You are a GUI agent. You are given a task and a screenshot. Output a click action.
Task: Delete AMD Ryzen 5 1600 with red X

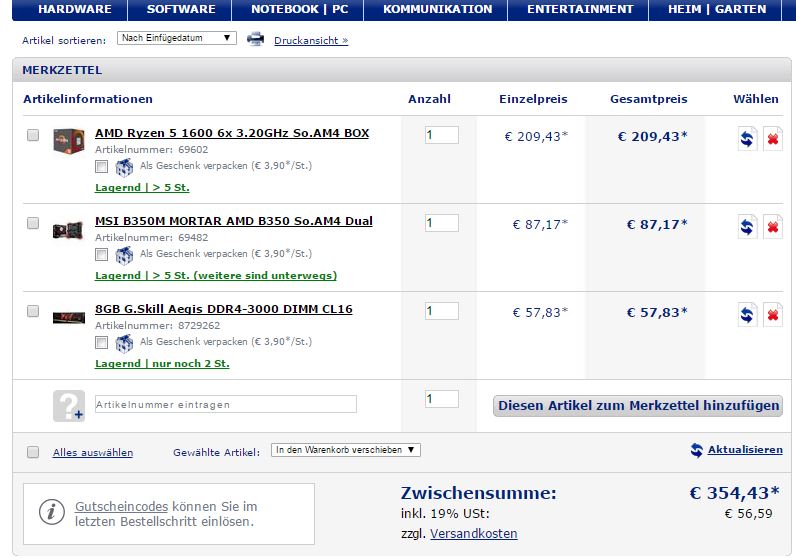[x=773, y=139]
